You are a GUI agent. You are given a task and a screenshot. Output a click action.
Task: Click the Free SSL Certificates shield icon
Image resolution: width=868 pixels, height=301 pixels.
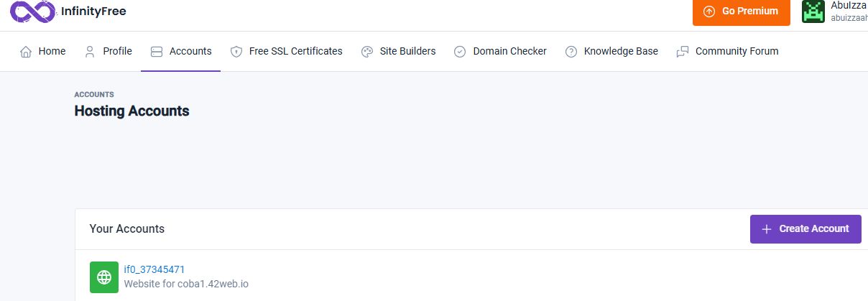click(x=236, y=52)
